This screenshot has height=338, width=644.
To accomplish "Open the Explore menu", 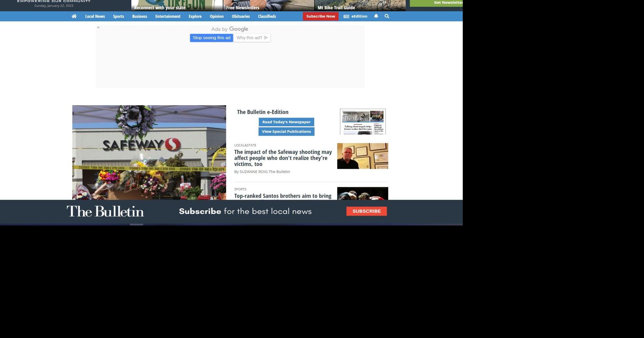I will (x=195, y=16).
